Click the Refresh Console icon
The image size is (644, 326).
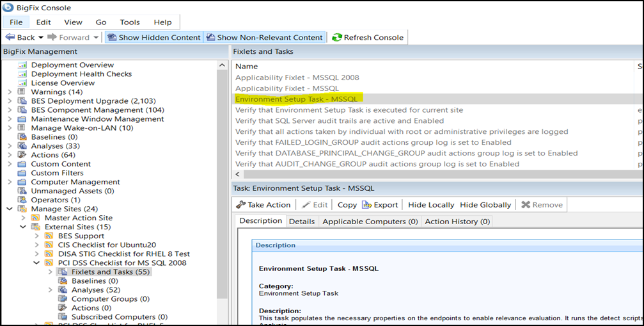(337, 37)
